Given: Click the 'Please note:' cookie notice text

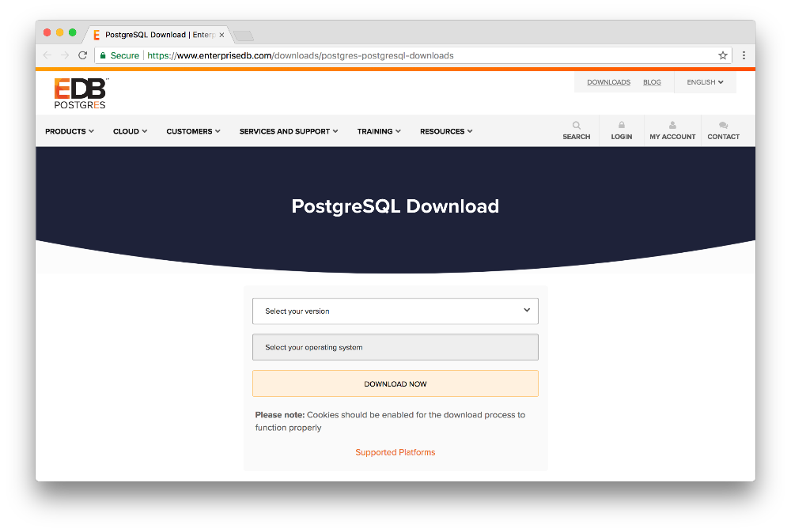Looking at the screenshot, I should [x=390, y=421].
